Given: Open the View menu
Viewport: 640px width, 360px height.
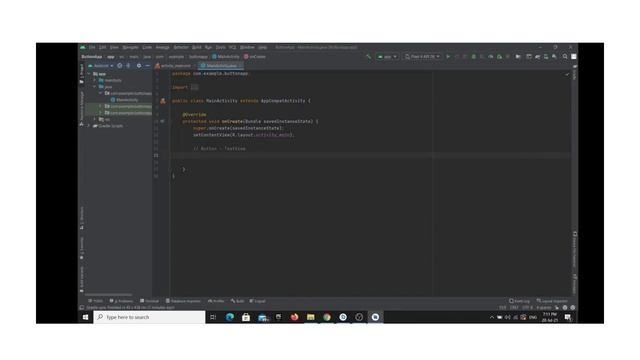Looking at the screenshot, I should pos(114,47).
